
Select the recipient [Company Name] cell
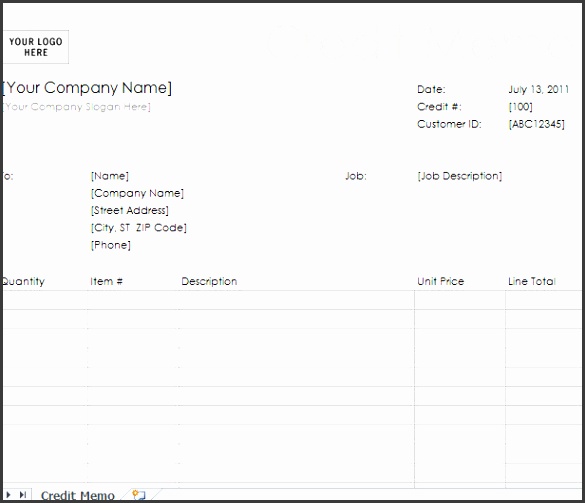(x=137, y=193)
